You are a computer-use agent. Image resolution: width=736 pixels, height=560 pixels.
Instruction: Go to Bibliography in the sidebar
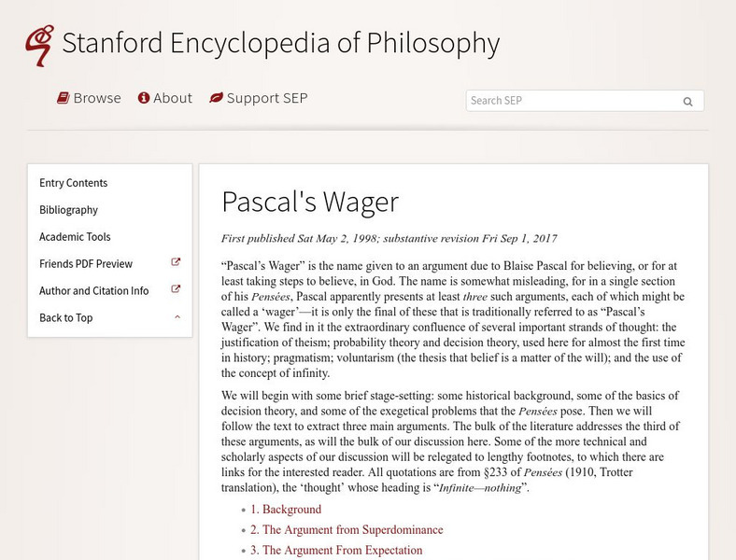click(x=68, y=210)
